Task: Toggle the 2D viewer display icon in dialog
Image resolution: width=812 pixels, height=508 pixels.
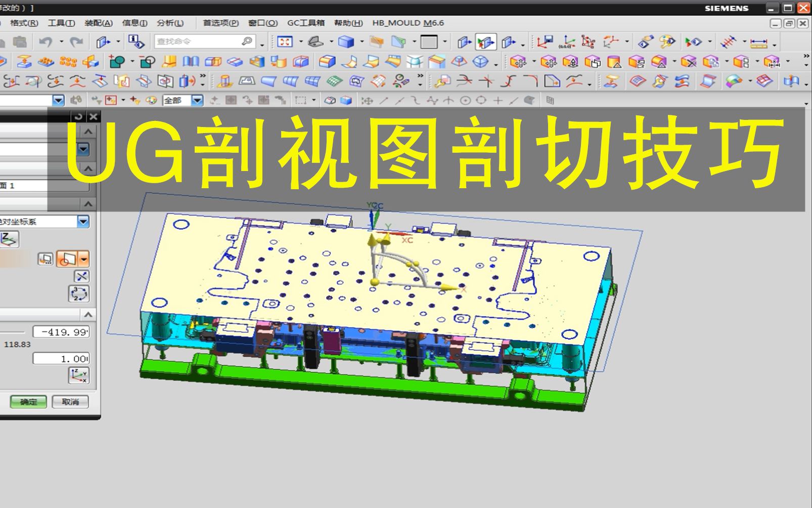Action: click(x=46, y=259)
